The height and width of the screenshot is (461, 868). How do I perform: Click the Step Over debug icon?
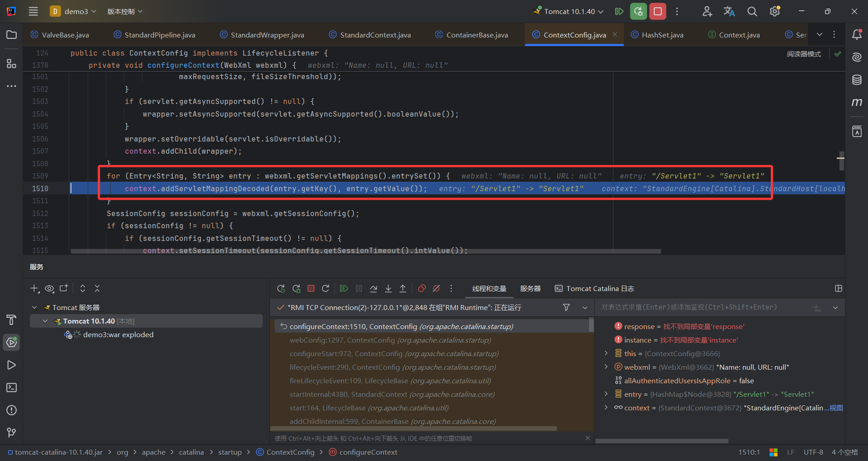click(x=373, y=288)
